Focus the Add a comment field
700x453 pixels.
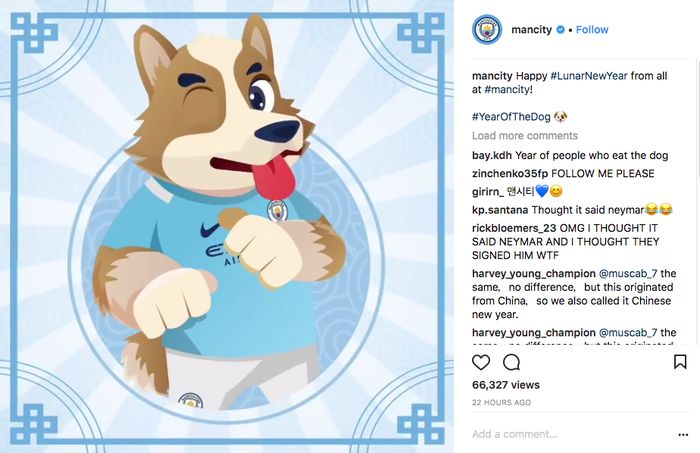571,434
